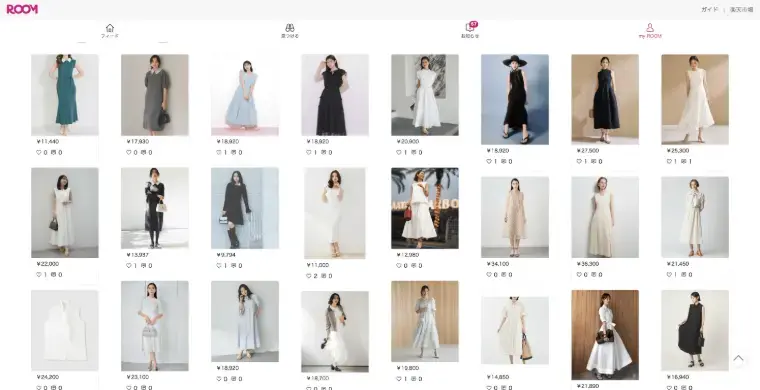Open comments icon under ¥11,440 item
Viewport: 760px width, 390px height.
point(54,152)
